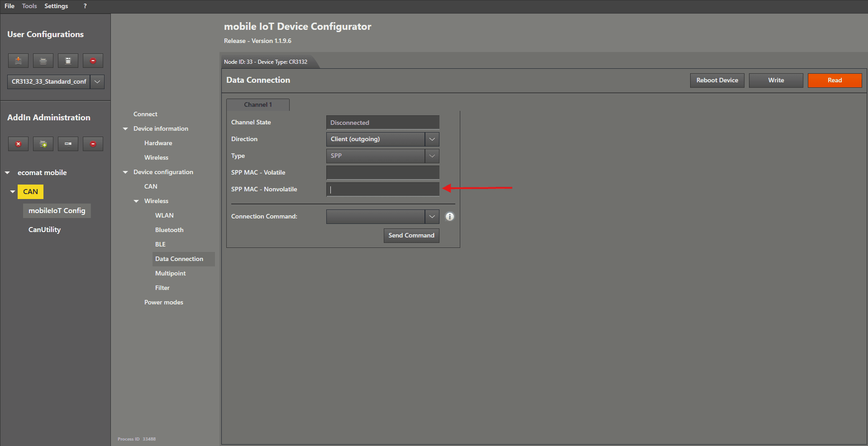
Task: Collapse the ecomat mobile tree node
Action: point(7,173)
